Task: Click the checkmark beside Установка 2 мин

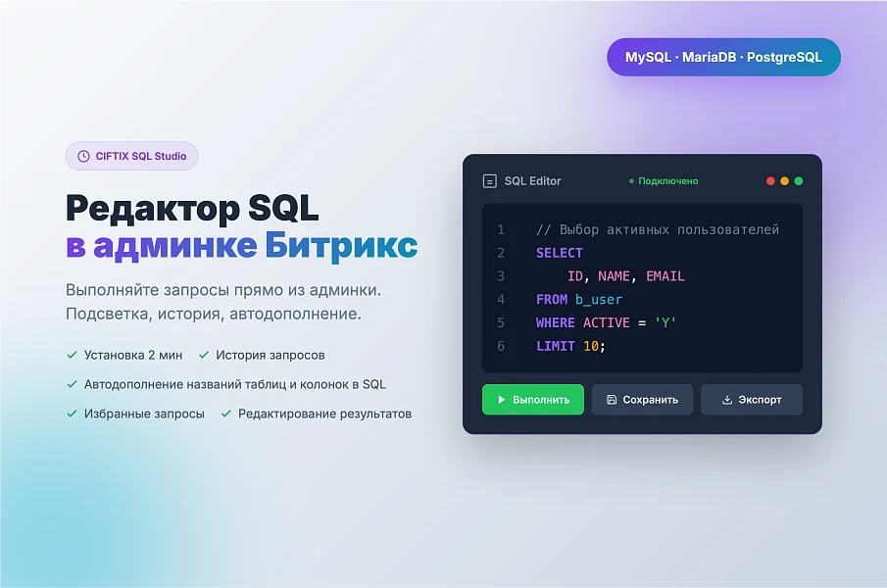Action: pos(72,355)
